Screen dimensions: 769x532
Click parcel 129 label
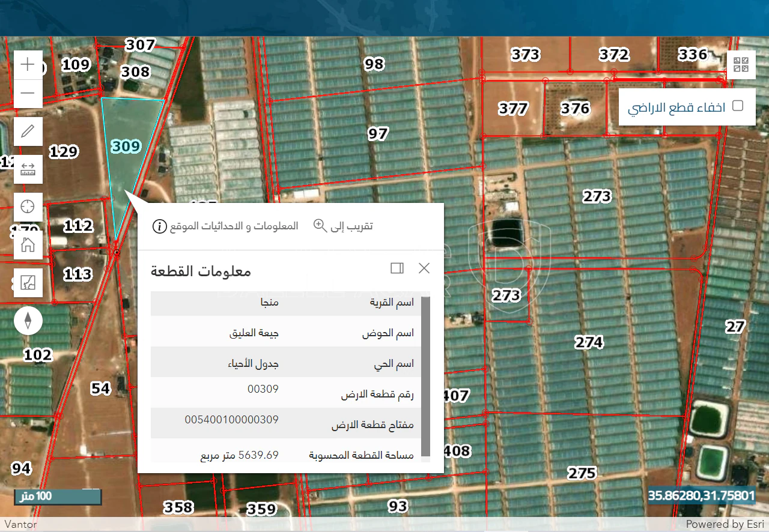[x=64, y=152]
